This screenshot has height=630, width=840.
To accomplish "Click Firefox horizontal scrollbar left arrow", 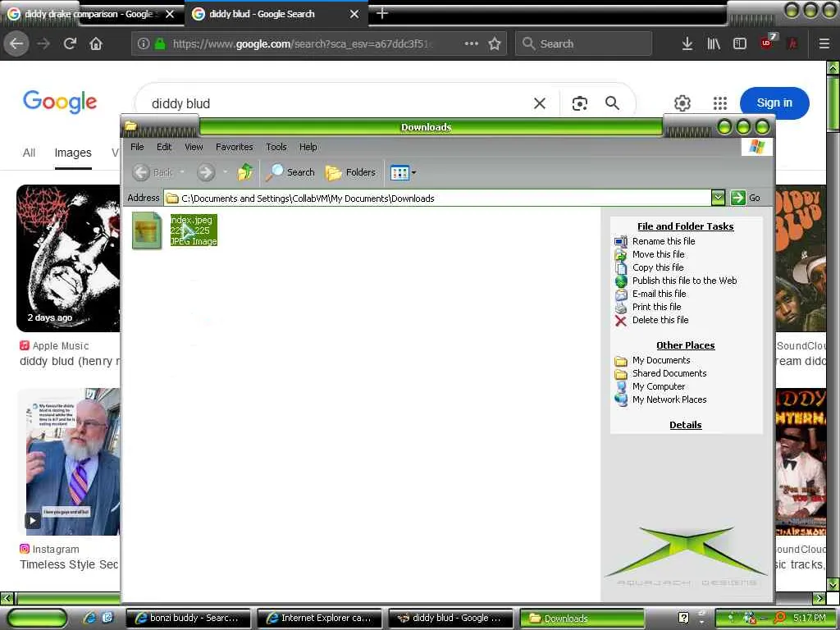I will (x=7, y=598).
